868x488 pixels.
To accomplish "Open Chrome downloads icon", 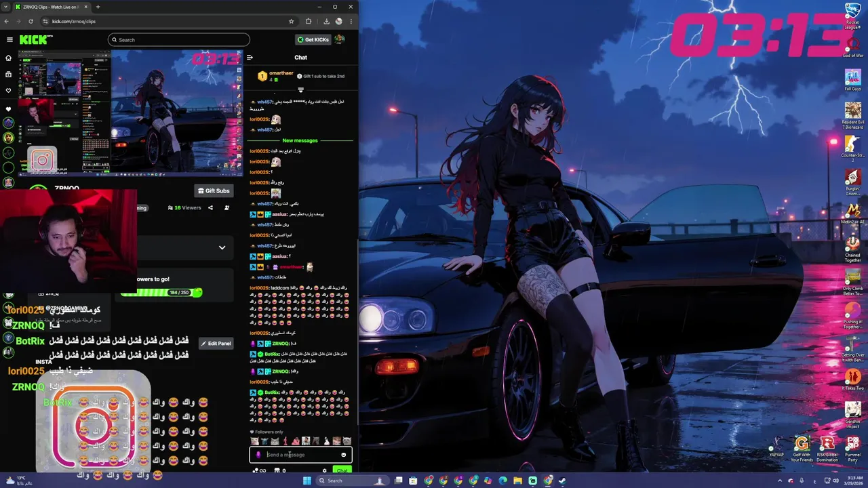I will point(326,21).
